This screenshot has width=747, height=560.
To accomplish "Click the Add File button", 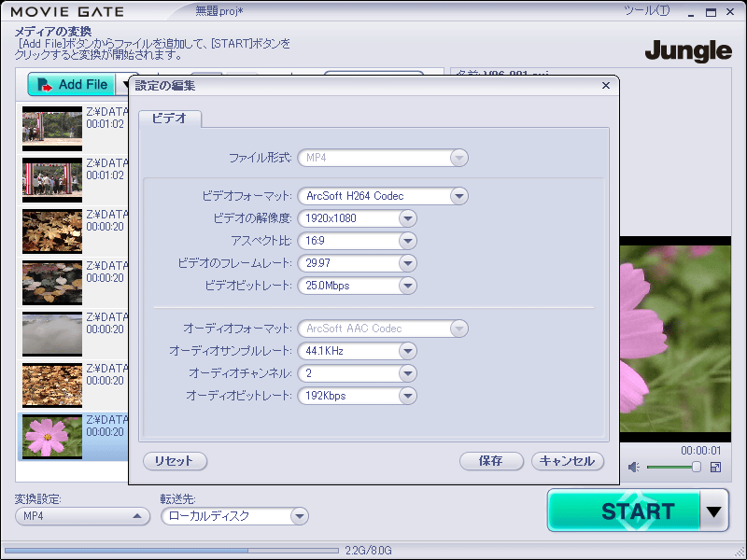I will click(x=72, y=85).
